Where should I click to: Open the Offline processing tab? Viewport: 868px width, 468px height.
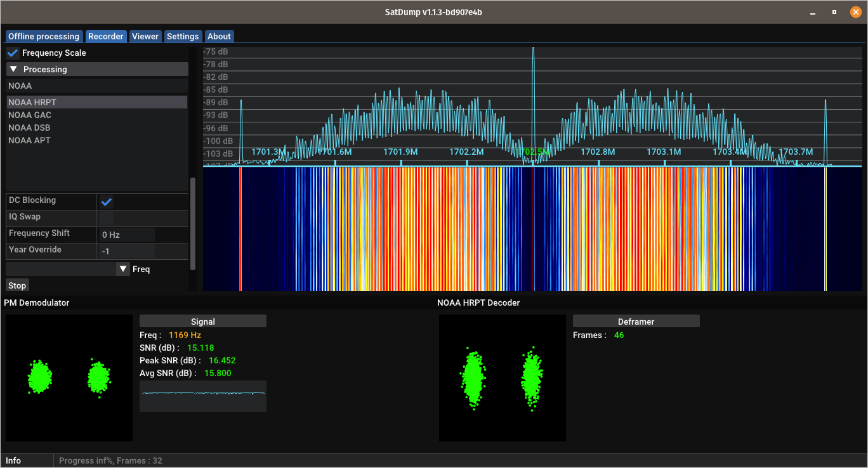[44, 36]
